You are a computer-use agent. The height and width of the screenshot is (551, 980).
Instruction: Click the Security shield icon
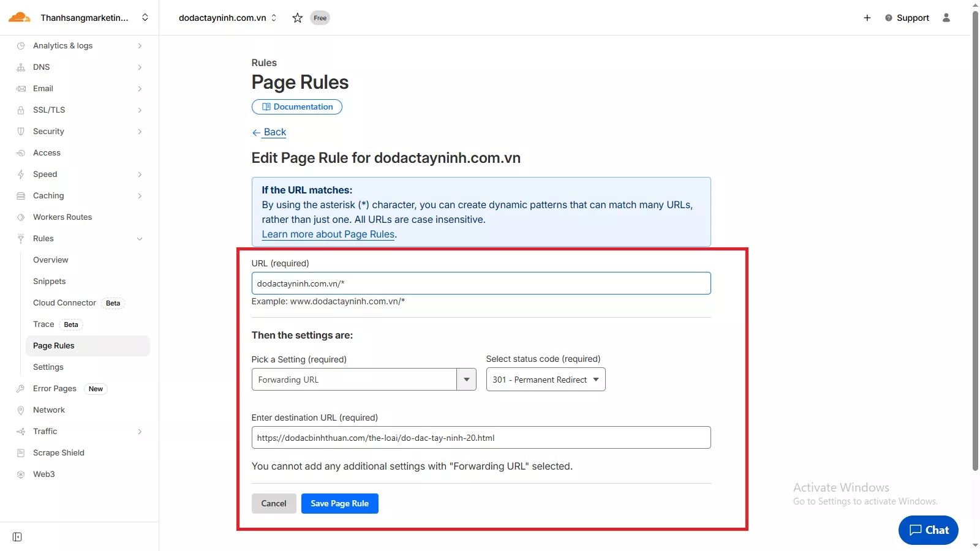(x=21, y=132)
